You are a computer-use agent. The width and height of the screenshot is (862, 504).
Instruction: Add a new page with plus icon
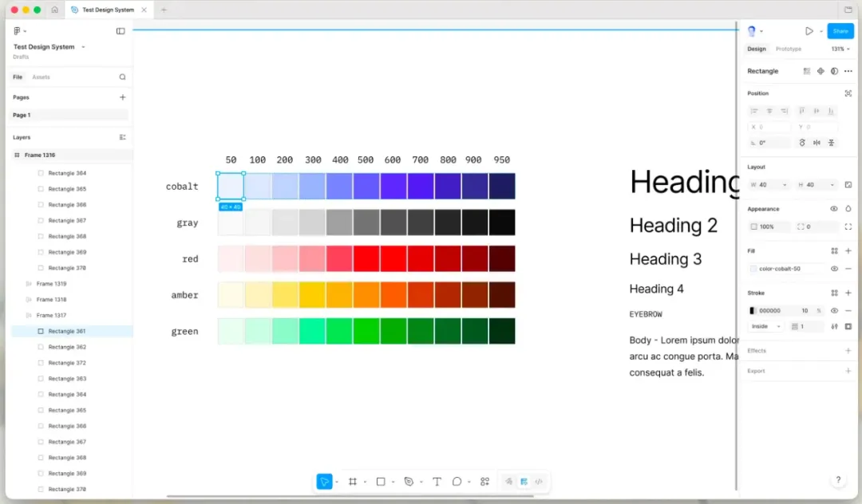122,97
